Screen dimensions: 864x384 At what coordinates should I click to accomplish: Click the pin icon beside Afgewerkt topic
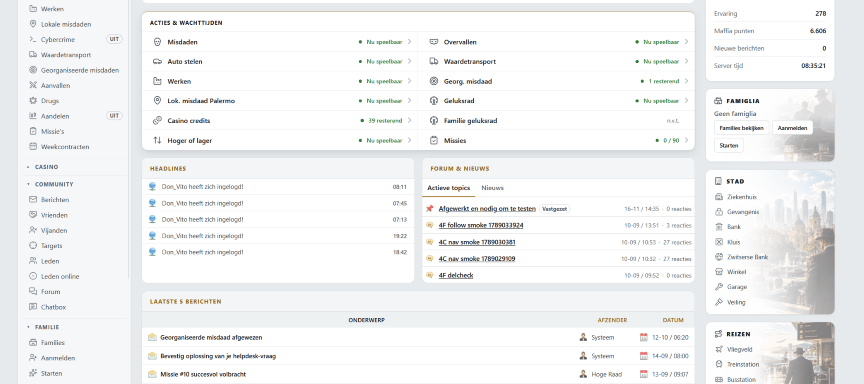coord(430,209)
